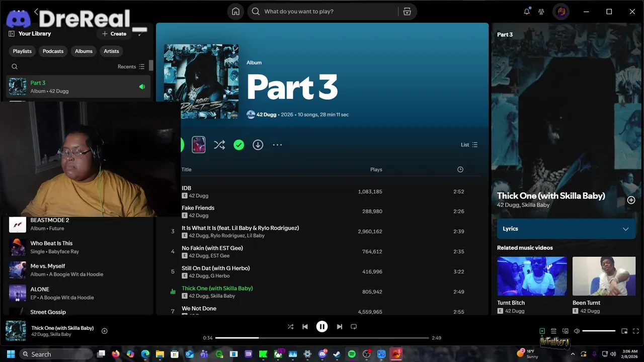Open the user profile avatar
Image resolution: width=644 pixels, height=362 pixels.
[x=561, y=12]
